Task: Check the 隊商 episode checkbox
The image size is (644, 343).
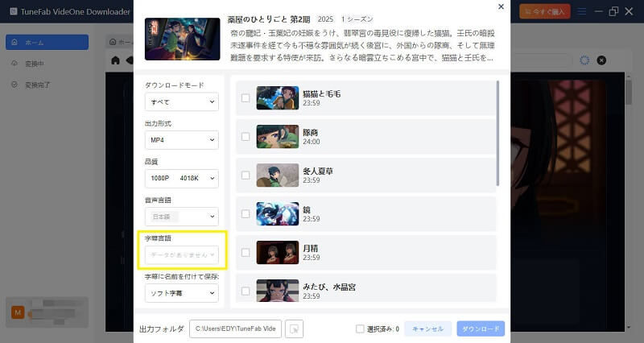Action: [x=246, y=136]
